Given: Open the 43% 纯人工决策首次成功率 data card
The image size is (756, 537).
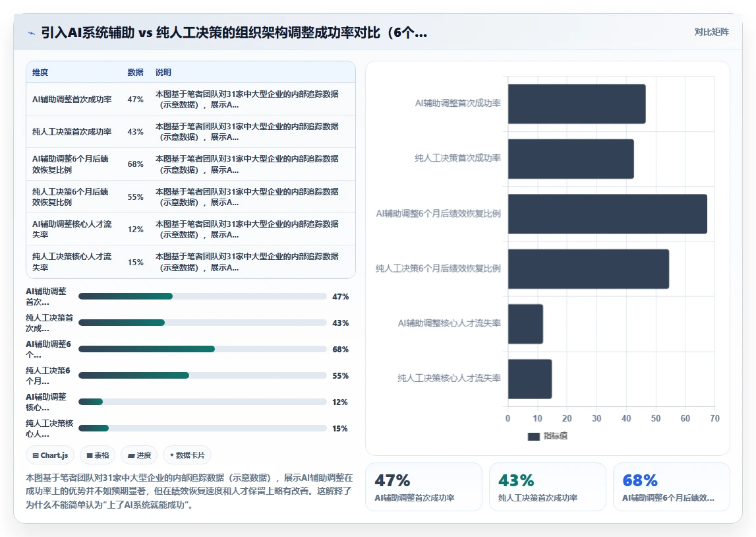Looking at the screenshot, I should [547, 487].
